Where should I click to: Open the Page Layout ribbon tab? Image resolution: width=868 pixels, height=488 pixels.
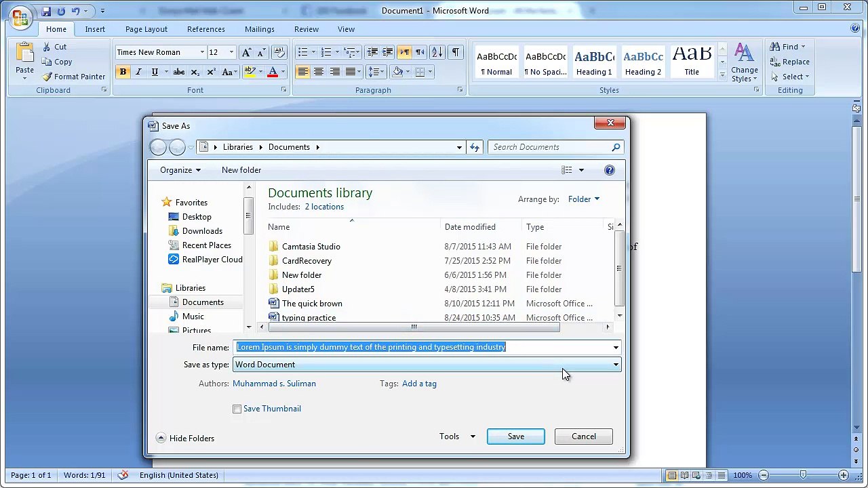146,29
